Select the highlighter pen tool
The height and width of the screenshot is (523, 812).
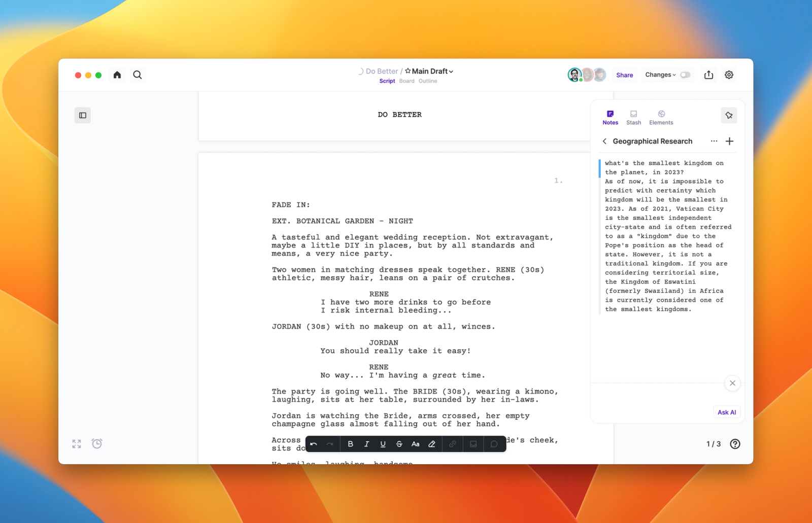(x=432, y=444)
